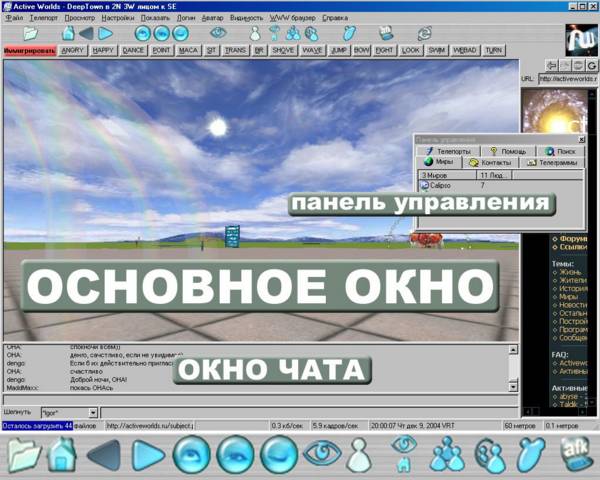Screen dimensions: 600x480
Task: Switch to the Телеграммы tab
Action: 552,163
